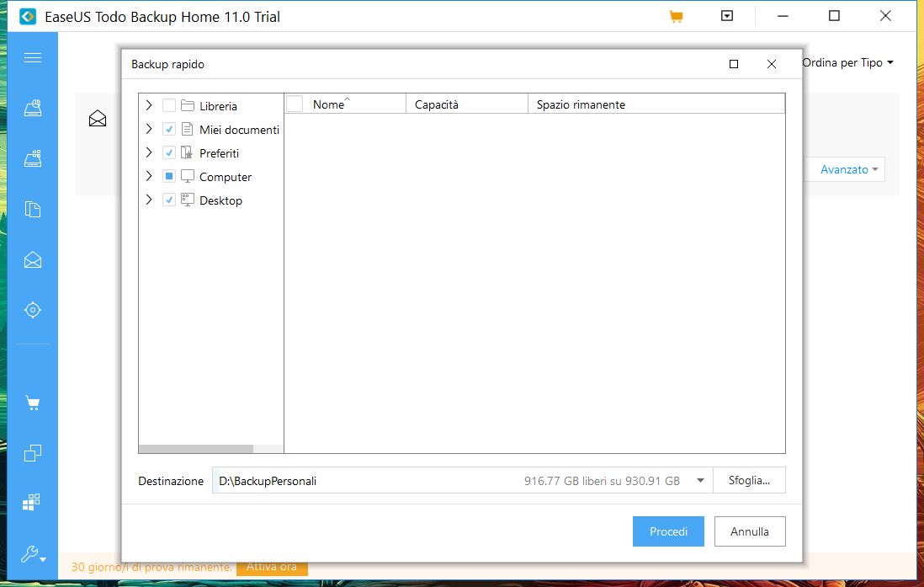This screenshot has width=924, height=587.
Task: Close the Backup rapido dialog
Action: click(772, 64)
